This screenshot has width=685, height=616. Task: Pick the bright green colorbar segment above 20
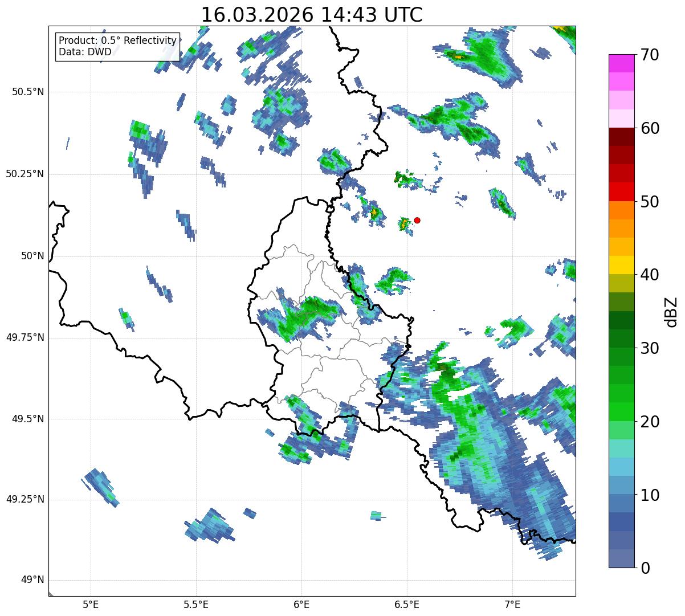tap(621, 412)
